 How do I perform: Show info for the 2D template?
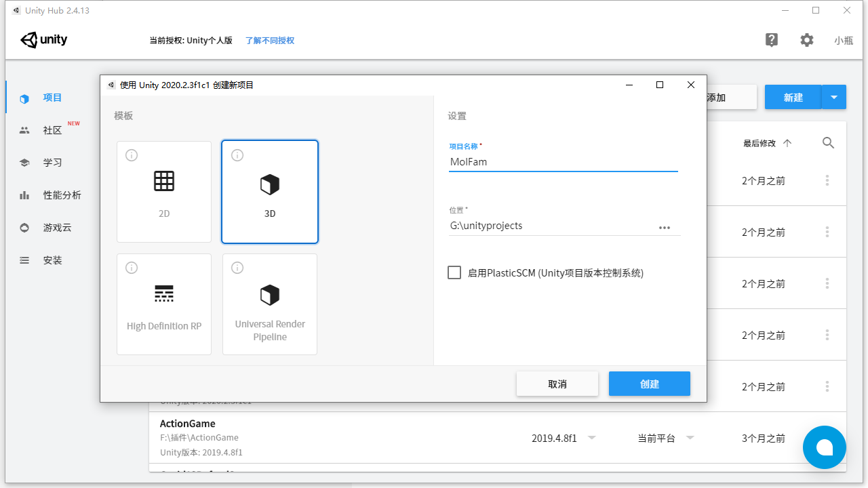coord(132,155)
